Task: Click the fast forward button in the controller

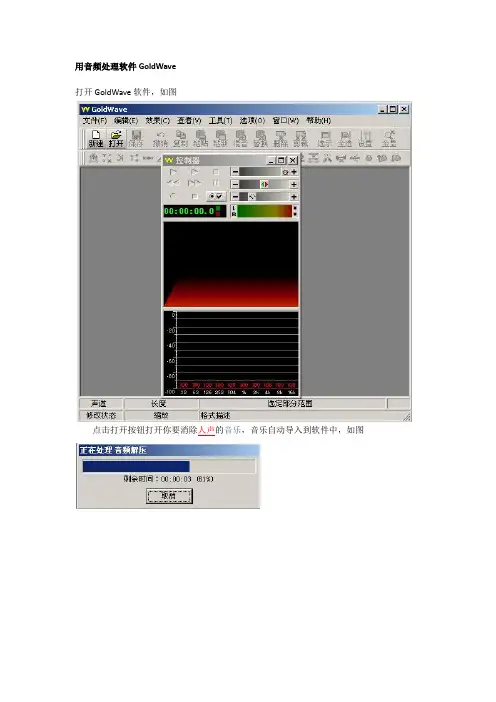Action: coord(194,184)
